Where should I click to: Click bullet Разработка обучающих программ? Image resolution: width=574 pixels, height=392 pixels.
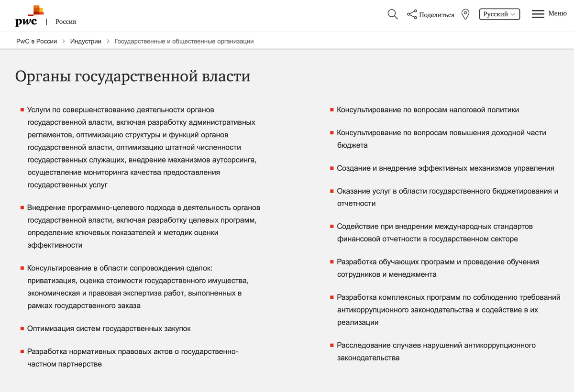pyautogui.click(x=438, y=268)
